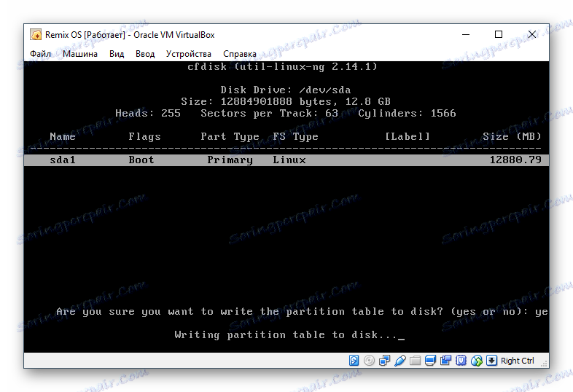Click the CPU virtualization status icon
Image resolution: width=573 pixels, height=392 pixels.
[x=461, y=361]
